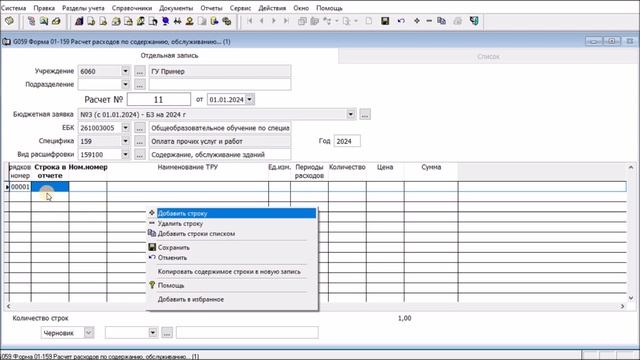
Task: Click the teal exit icon ending toolbar
Action: click(x=474, y=21)
